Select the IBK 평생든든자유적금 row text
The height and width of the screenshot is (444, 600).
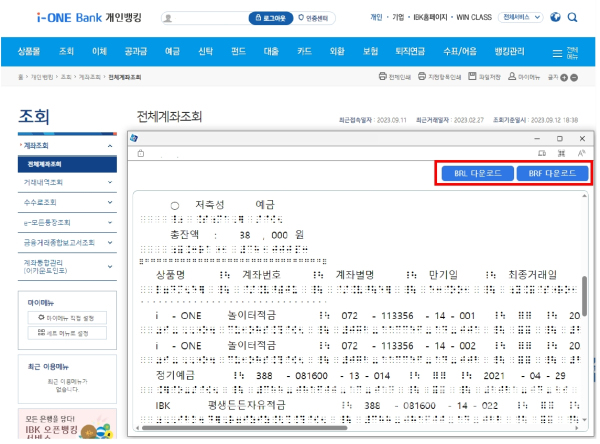coord(220,405)
